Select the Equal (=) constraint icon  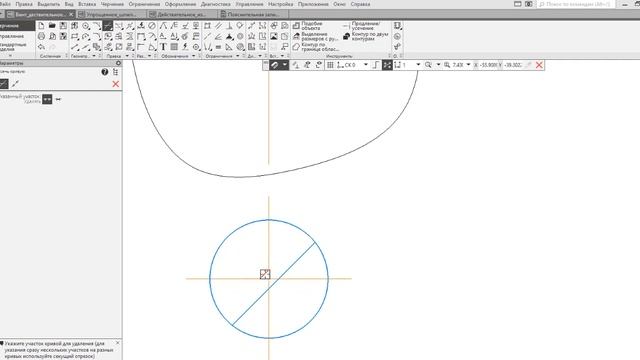[218, 47]
